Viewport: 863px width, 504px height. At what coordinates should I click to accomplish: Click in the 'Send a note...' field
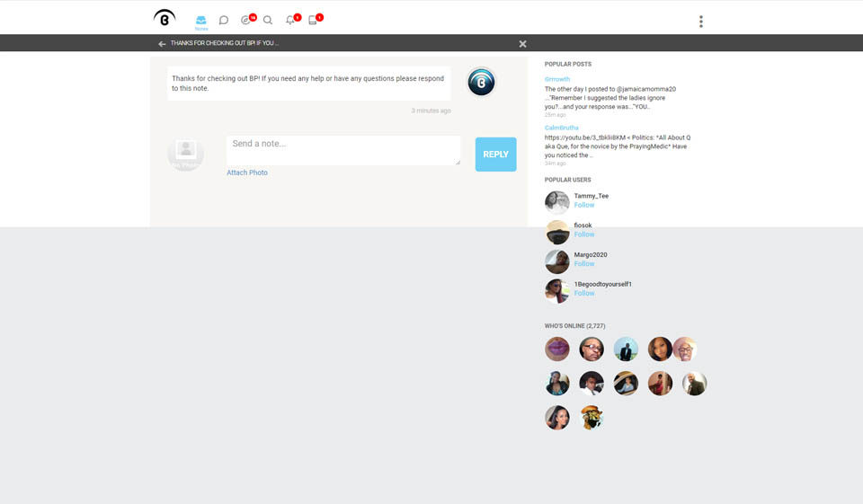click(x=343, y=150)
